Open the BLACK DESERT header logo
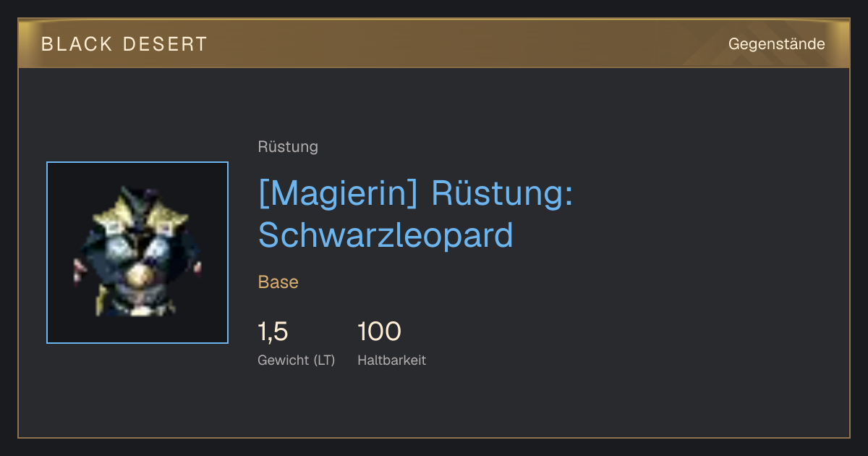Image resolution: width=868 pixels, height=456 pixels. [124, 44]
